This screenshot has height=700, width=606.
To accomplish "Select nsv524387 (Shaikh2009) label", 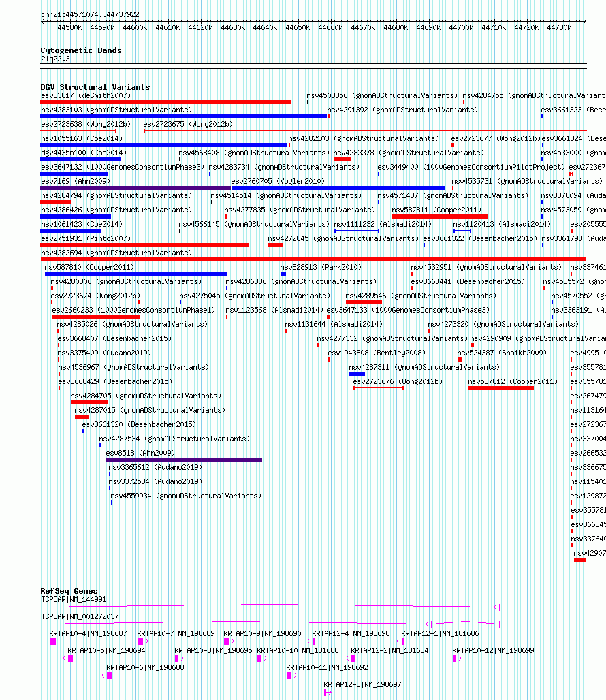I will pos(502,353).
